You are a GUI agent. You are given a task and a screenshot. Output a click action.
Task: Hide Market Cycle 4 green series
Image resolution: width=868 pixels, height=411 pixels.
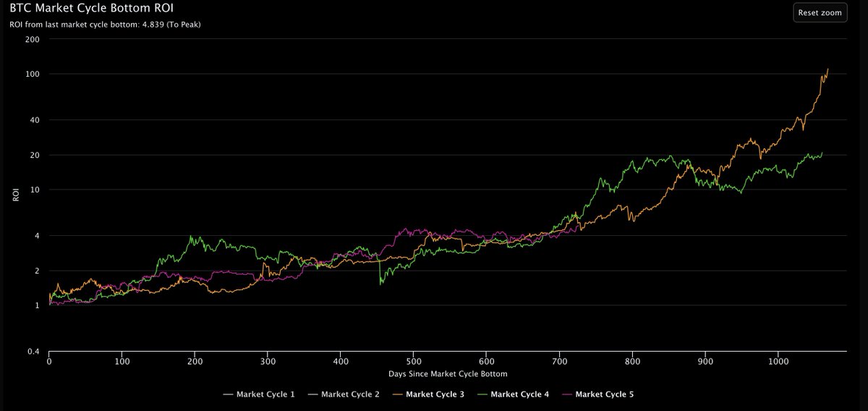click(514, 394)
